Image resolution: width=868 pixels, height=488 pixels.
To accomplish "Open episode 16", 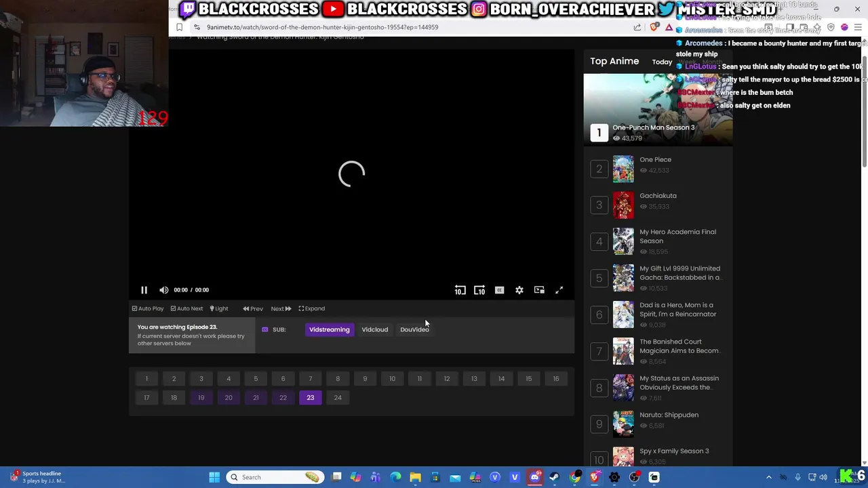I will [x=556, y=379].
